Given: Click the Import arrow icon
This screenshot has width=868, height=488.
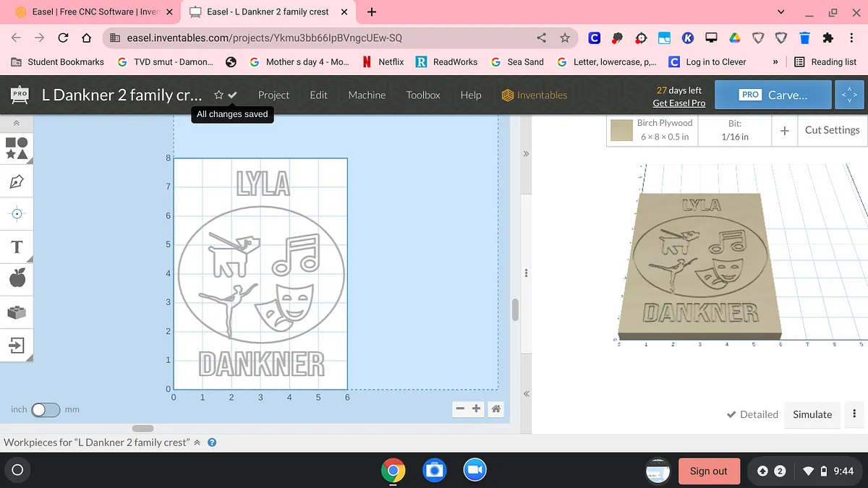Looking at the screenshot, I should point(17,346).
